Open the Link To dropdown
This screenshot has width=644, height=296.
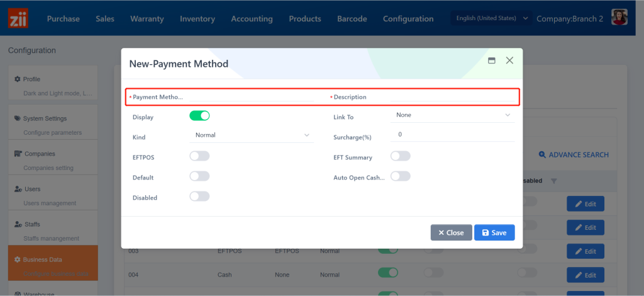point(453,115)
